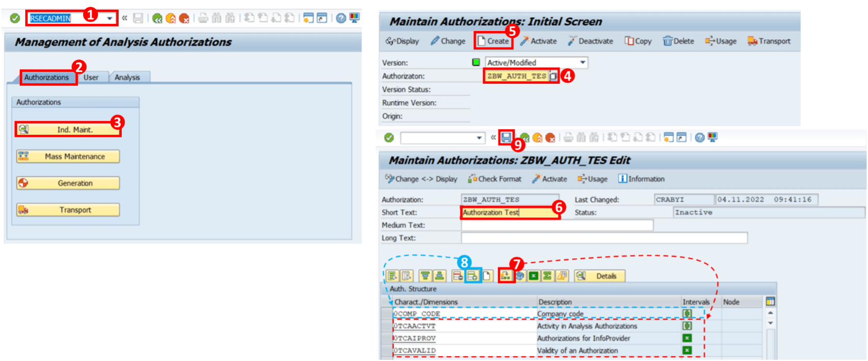Click the blank page icon after Insert Row
Viewport: 868px width, 361px height.
pyautogui.click(x=486, y=276)
